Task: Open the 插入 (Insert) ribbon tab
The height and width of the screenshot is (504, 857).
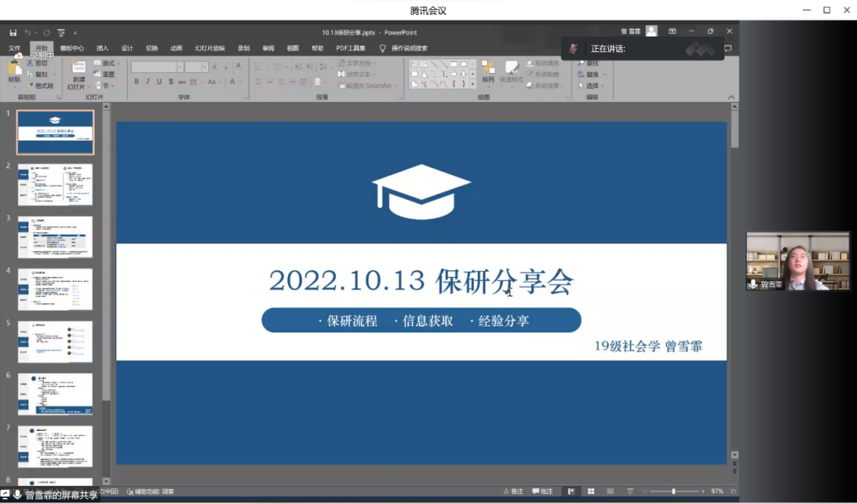Action: [102, 48]
